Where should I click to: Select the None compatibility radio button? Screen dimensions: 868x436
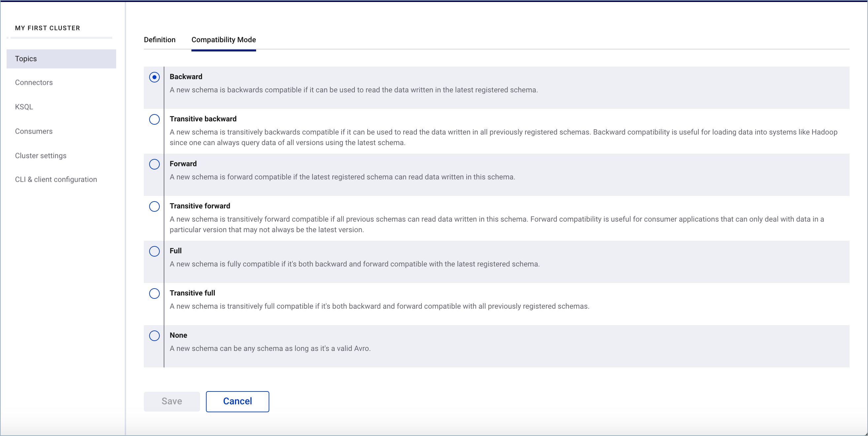pyautogui.click(x=155, y=335)
